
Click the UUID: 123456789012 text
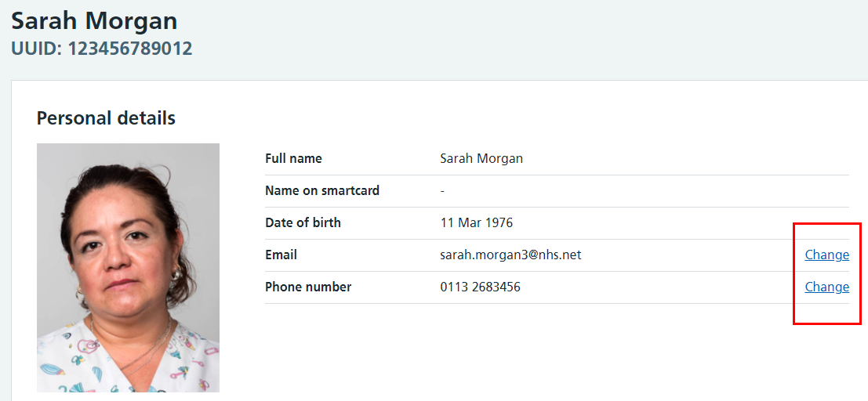(102, 49)
